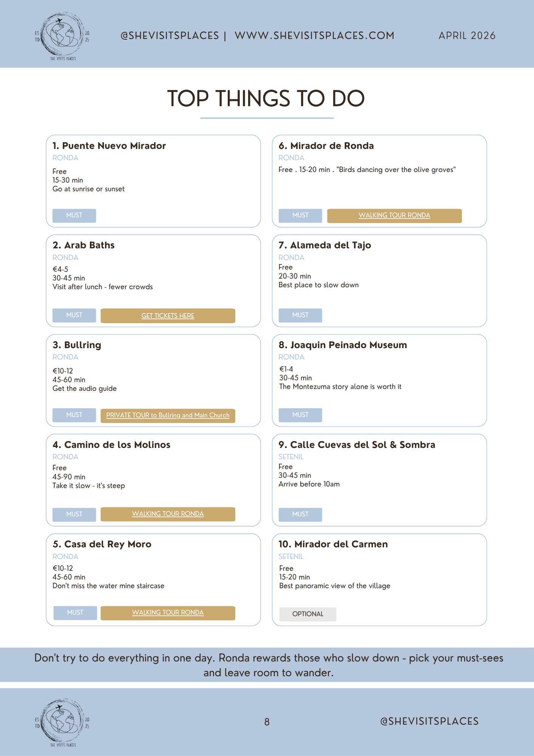Click the www.shevisitsplaces.com header text
This screenshot has width=534, height=756.
pyautogui.click(x=315, y=36)
